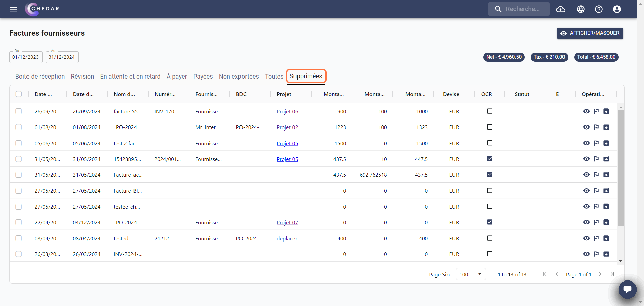Click the AFFICHER/MASQUER button
The width and height of the screenshot is (644, 306).
pos(590,33)
